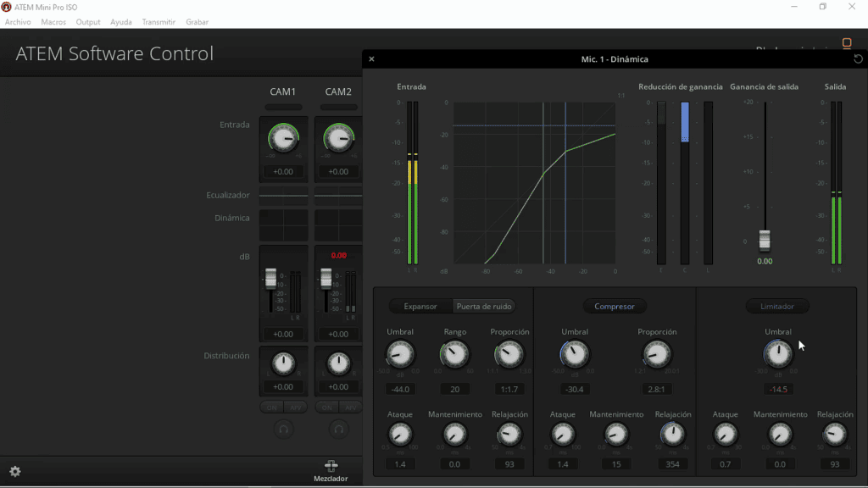Click the Expansor Relajación knob

509,435
